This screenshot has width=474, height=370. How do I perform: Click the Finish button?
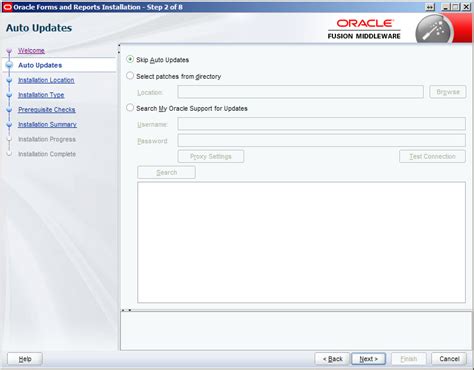point(409,359)
